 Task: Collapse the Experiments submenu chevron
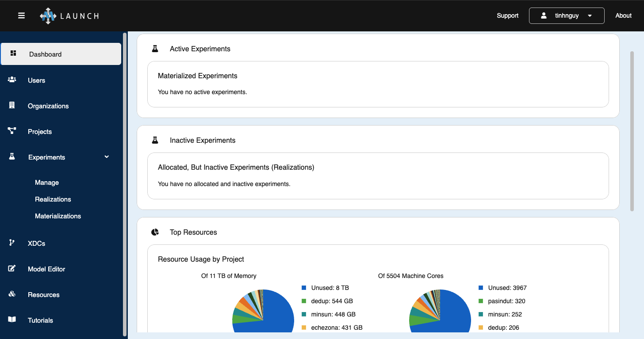click(107, 157)
